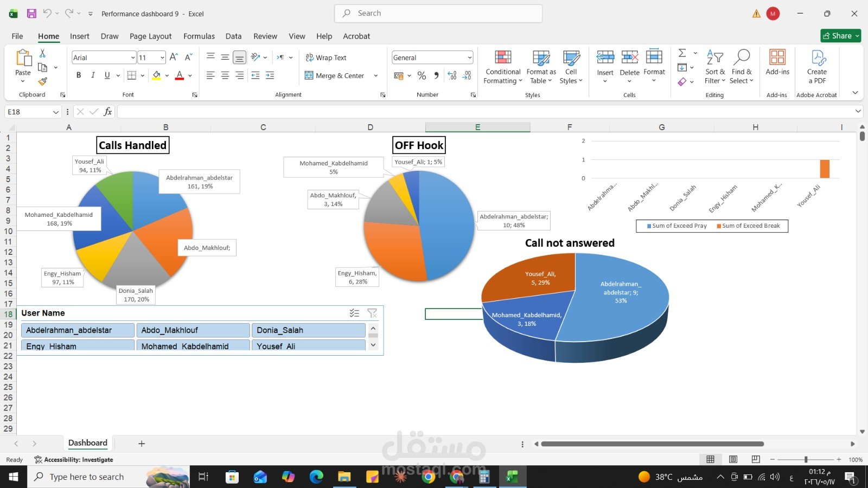Viewport: 868px width, 488px height.
Task: Open Format as Table dropdown
Action: click(x=541, y=67)
